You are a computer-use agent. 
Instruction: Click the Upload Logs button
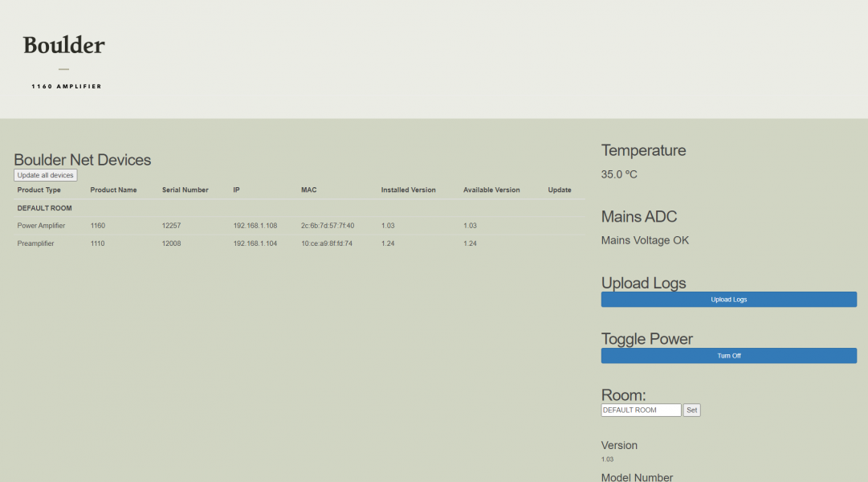point(728,299)
